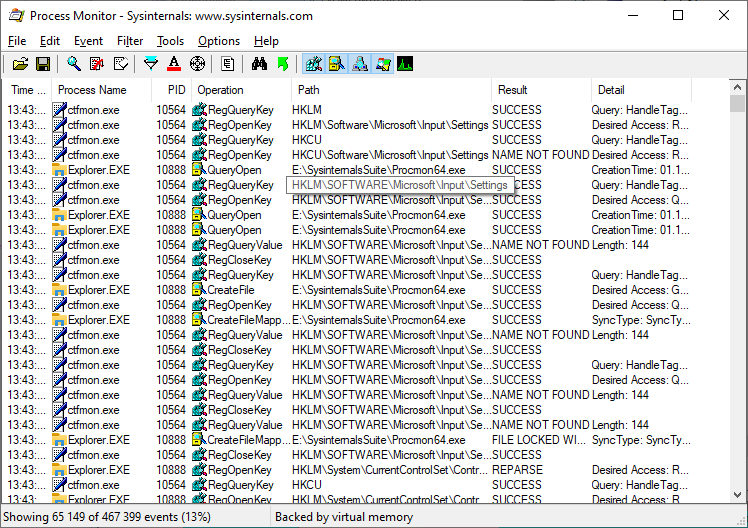Toggle Show Network Activity icon
The width and height of the screenshot is (748, 528).
360,64
